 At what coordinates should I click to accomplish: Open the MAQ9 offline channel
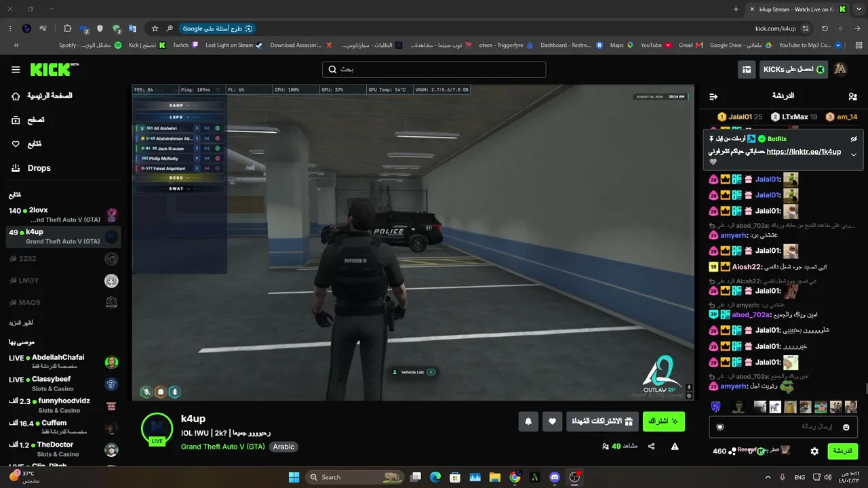click(x=64, y=302)
